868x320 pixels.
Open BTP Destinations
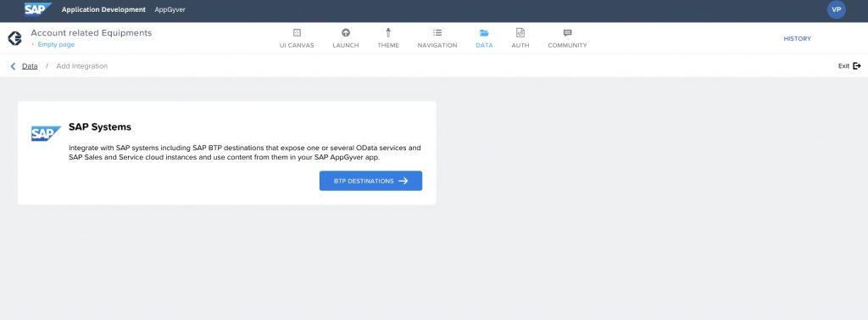pyautogui.click(x=371, y=181)
